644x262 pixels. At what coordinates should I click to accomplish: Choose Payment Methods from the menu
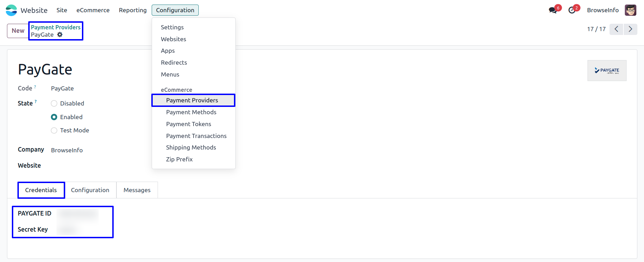coord(191,112)
